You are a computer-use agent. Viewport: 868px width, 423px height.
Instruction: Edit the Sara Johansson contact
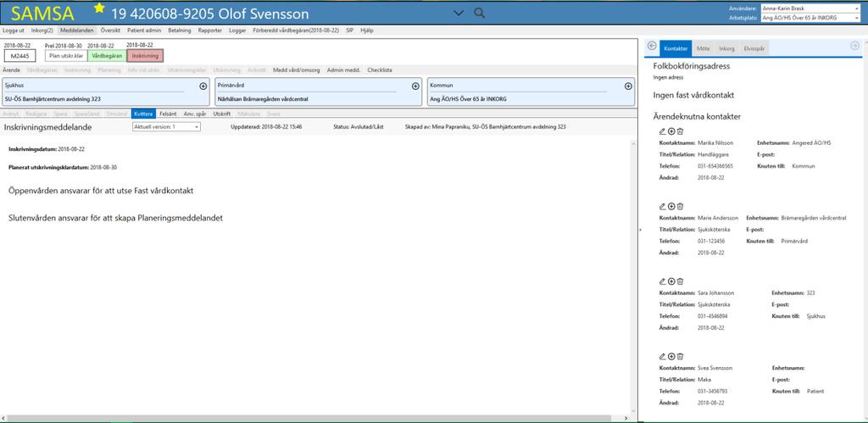[663, 281]
